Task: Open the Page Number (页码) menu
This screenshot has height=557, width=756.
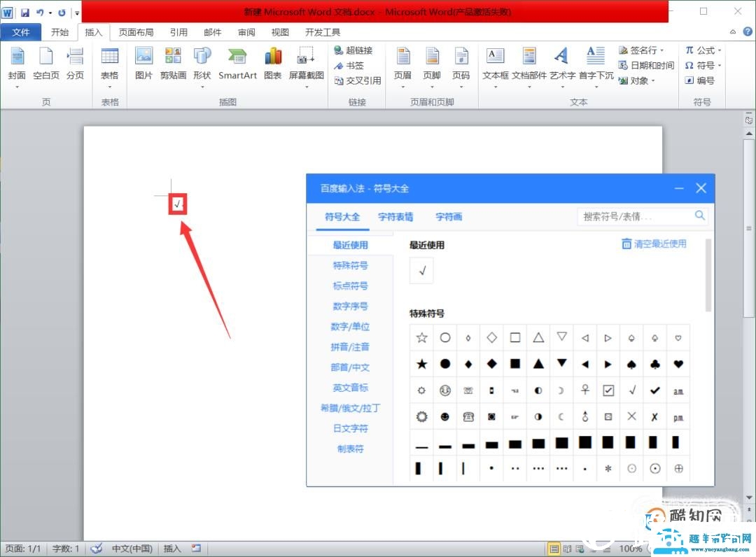Action: pyautogui.click(x=461, y=67)
